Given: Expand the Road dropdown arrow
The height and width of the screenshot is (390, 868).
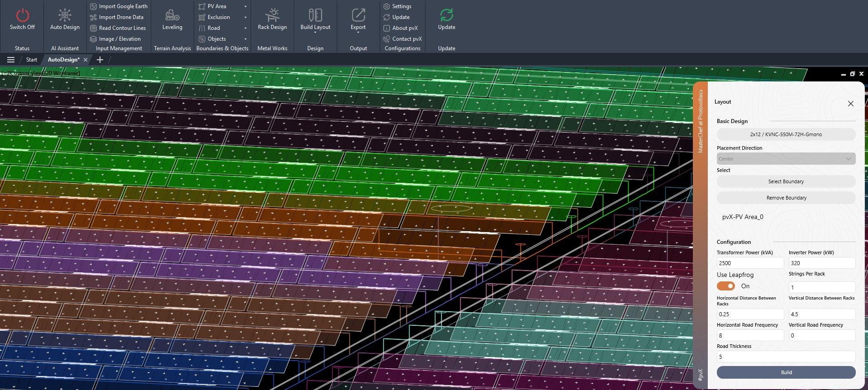Looking at the screenshot, I should click(245, 28).
